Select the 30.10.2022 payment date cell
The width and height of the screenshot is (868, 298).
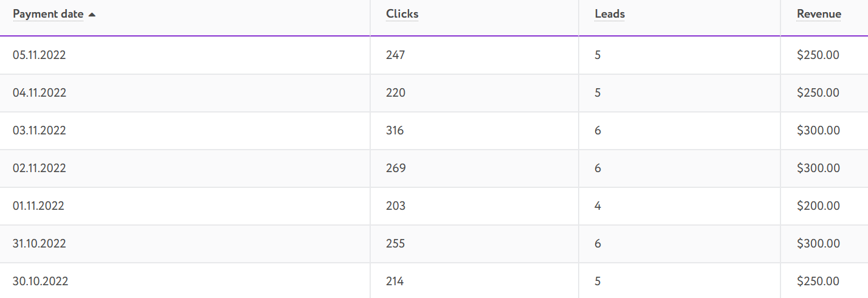(40, 282)
